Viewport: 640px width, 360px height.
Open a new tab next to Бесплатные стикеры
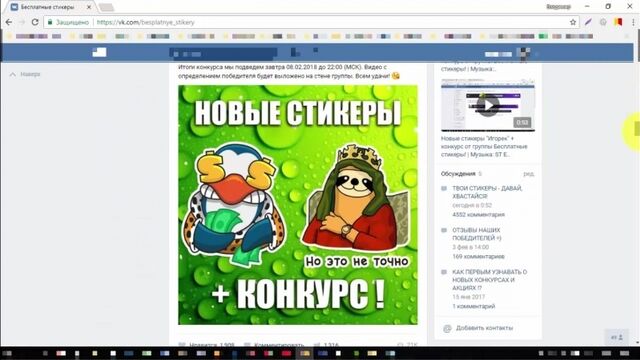[107, 7]
